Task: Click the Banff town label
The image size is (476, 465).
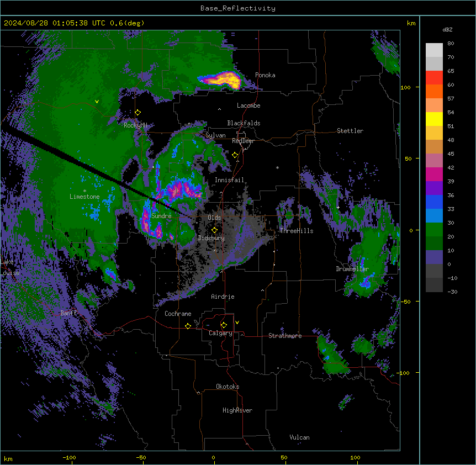Action: tap(68, 313)
